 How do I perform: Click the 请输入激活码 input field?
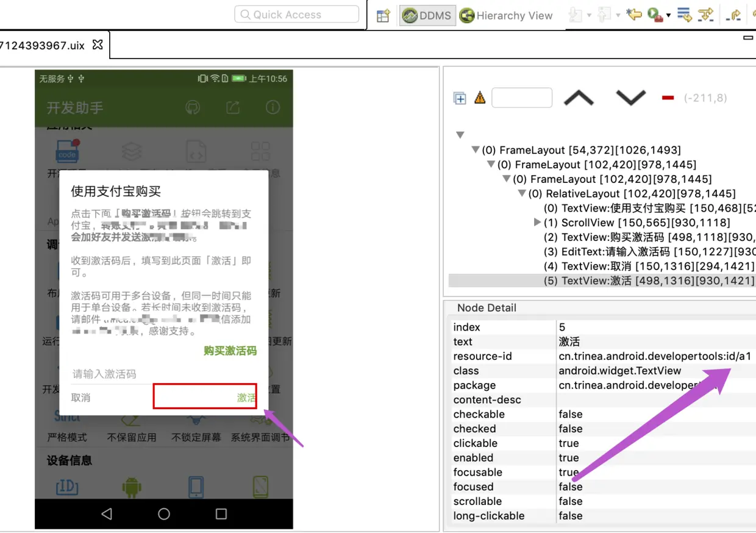click(x=163, y=374)
